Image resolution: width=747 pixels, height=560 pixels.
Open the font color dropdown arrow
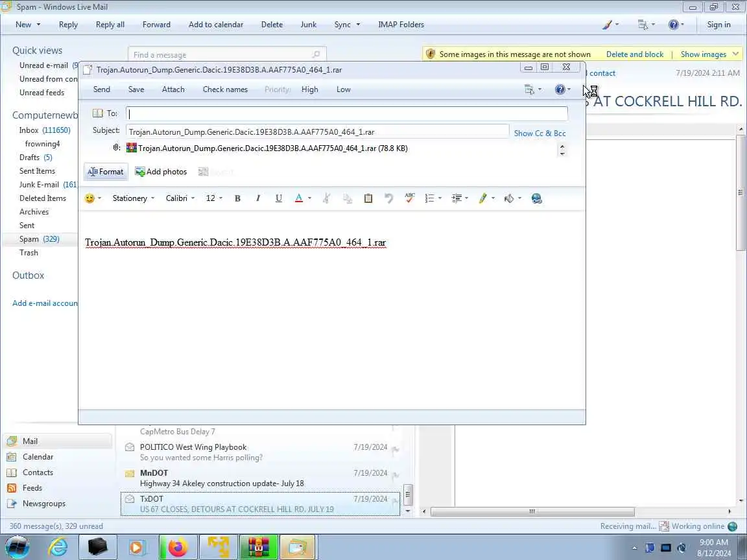click(x=310, y=198)
